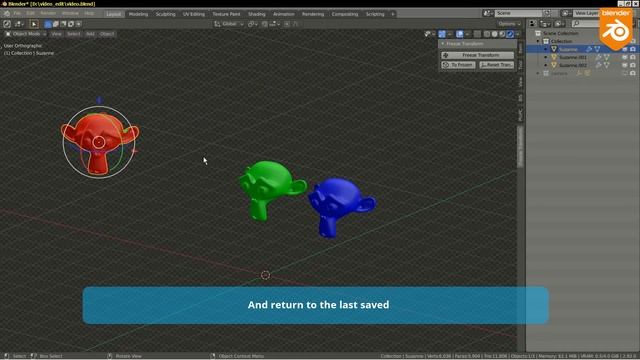Screen dimensions: 640x360
Task: Open the proportional falloff curve menu
Action: click(296, 24)
